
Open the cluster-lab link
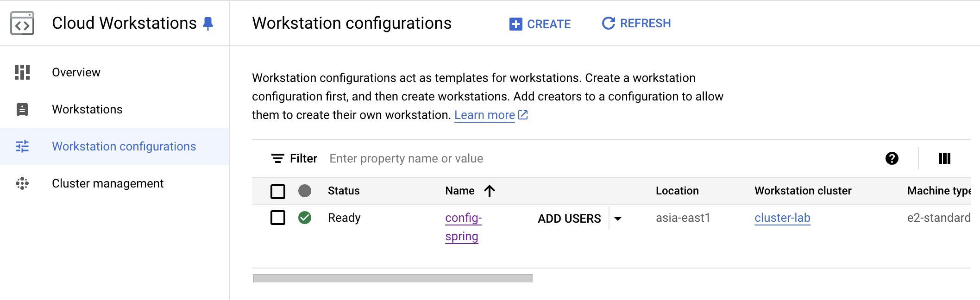click(x=782, y=218)
